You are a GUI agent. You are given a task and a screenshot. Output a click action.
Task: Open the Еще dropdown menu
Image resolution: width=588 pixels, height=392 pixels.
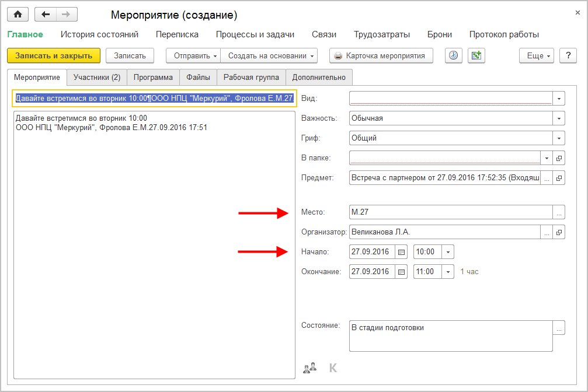[x=535, y=55]
